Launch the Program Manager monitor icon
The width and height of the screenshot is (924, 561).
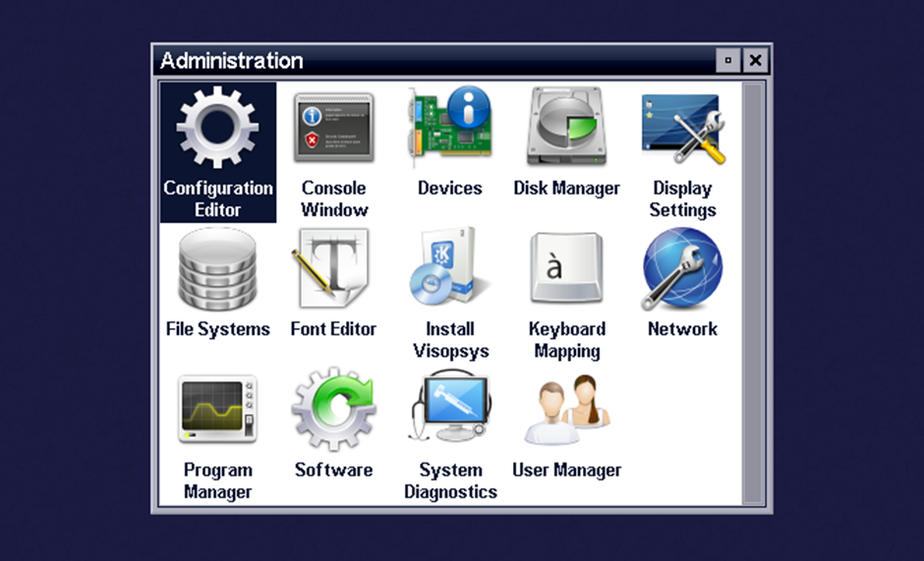(x=217, y=409)
